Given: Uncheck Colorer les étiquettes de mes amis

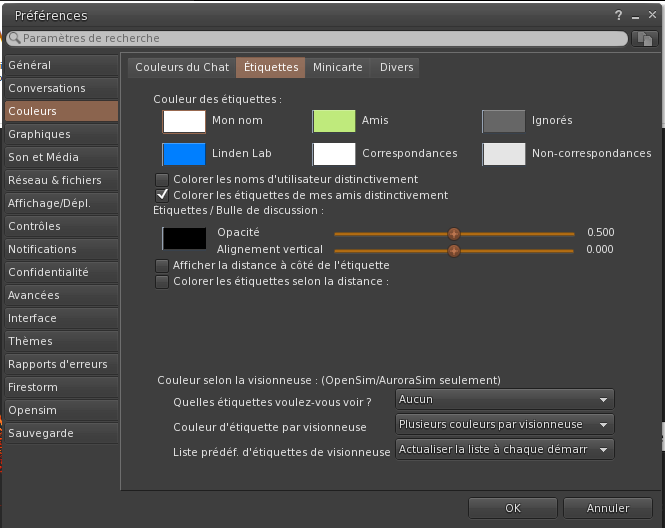Looking at the screenshot, I should click(x=162, y=195).
